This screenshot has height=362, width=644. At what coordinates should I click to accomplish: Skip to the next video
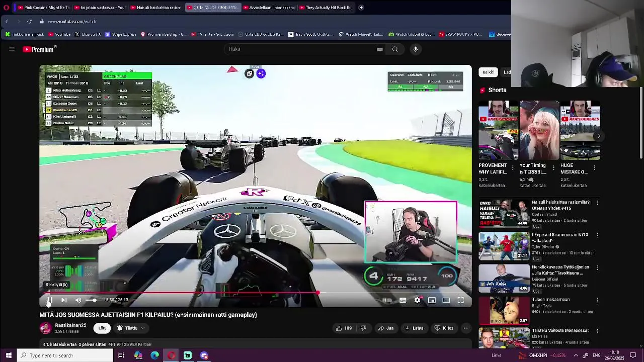click(64, 300)
